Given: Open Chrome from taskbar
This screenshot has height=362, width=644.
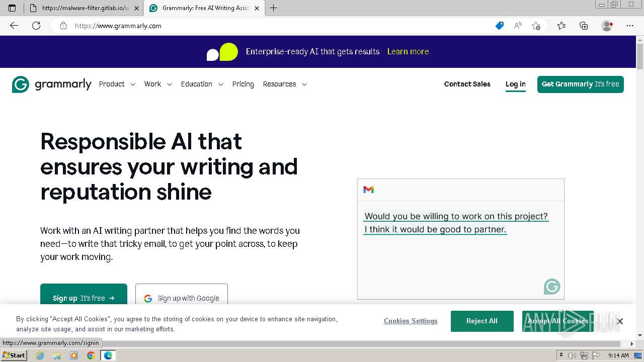Looking at the screenshot, I should tap(91, 355).
